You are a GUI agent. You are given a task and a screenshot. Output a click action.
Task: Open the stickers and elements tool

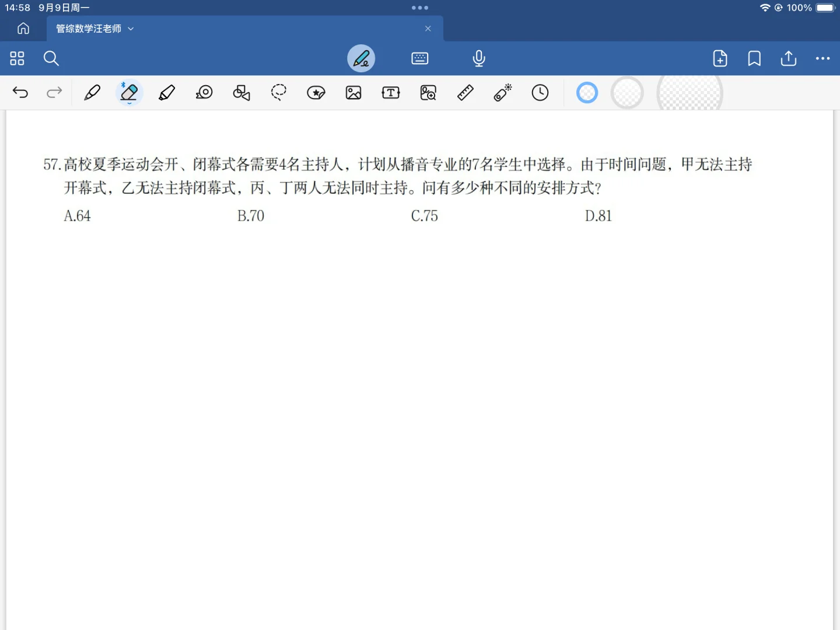pyautogui.click(x=316, y=92)
